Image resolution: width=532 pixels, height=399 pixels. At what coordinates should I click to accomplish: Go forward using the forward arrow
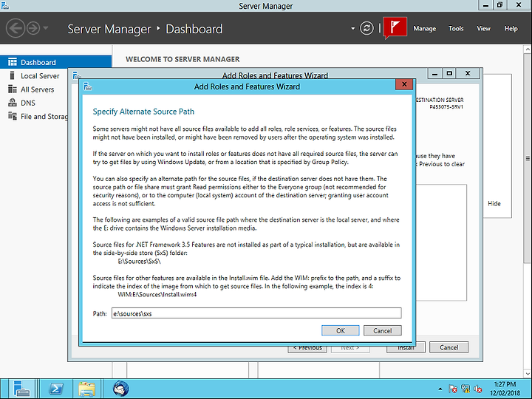pos(33,28)
